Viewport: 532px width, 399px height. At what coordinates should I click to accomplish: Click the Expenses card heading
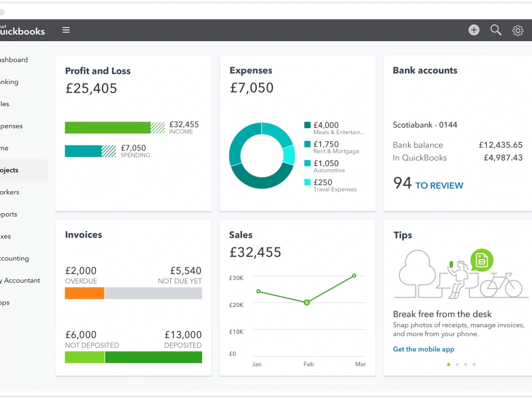click(x=251, y=70)
